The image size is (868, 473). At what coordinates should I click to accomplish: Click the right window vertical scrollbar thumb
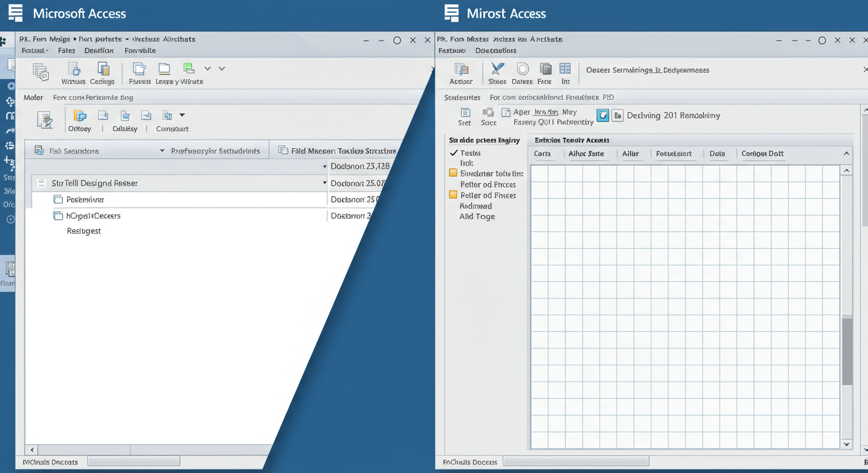pos(847,351)
